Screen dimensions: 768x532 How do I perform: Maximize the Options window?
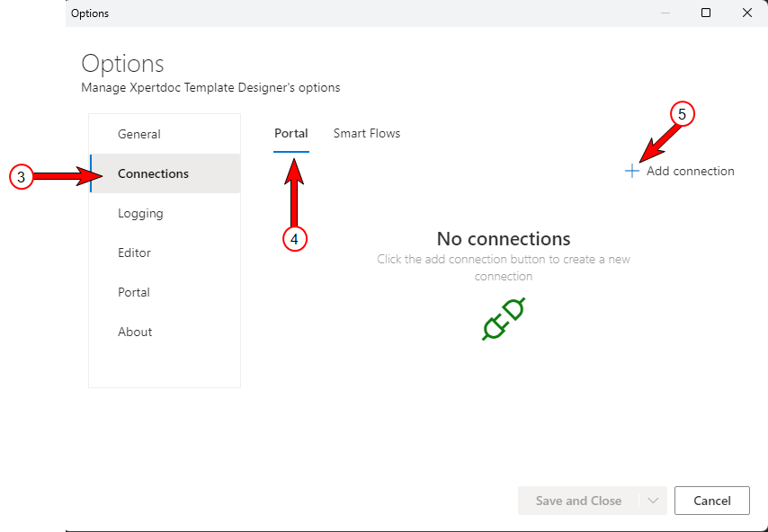pos(706,13)
